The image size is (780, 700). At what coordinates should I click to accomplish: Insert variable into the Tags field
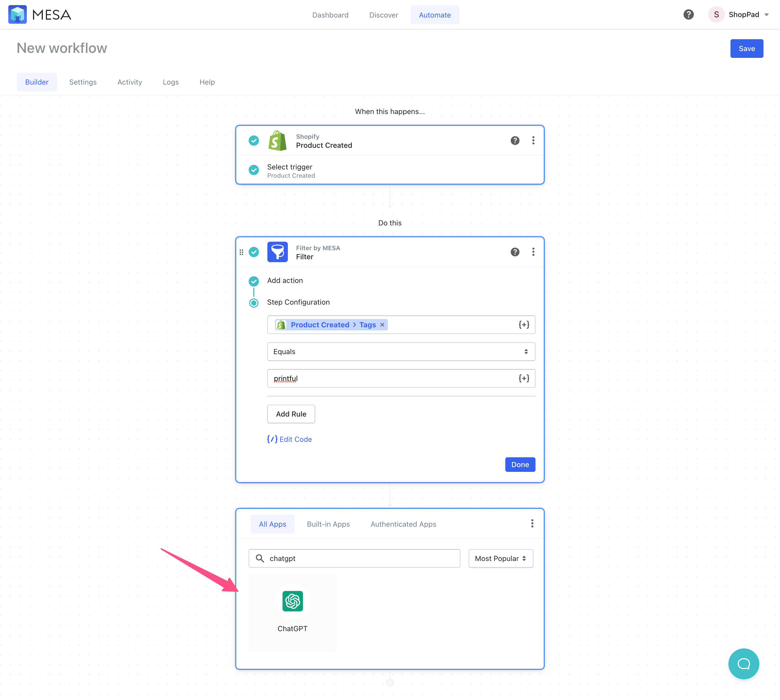(524, 325)
